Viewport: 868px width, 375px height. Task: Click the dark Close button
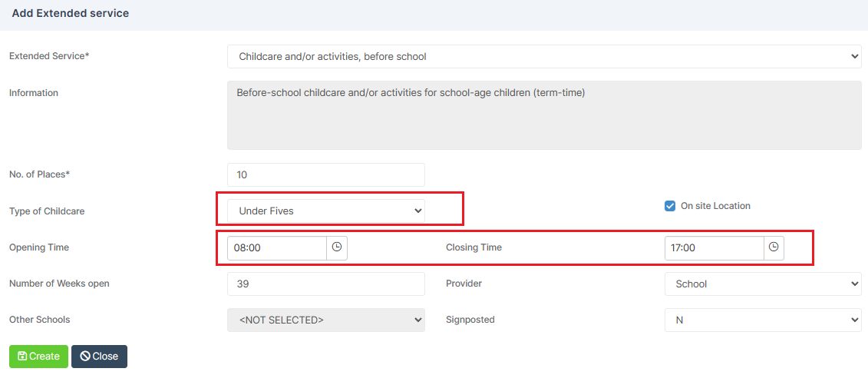[x=99, y=357]
